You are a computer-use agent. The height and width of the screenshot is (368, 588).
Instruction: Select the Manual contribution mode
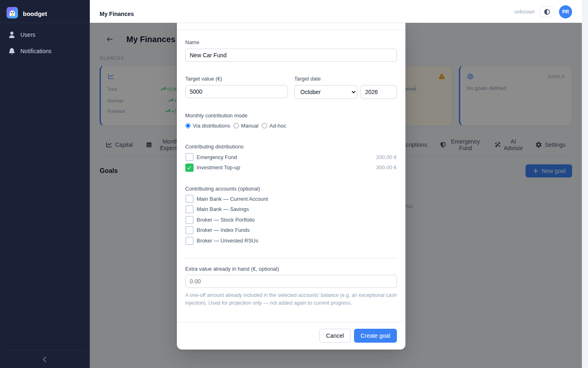click(x=236, y=126)
